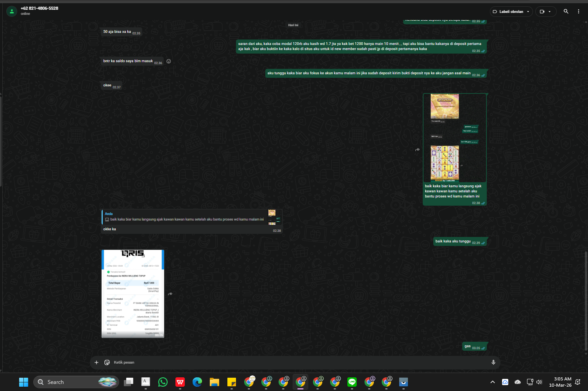The image size is (588, 391).
Task: Open WhatsApp from the taskbar
Action: [163, 382]
